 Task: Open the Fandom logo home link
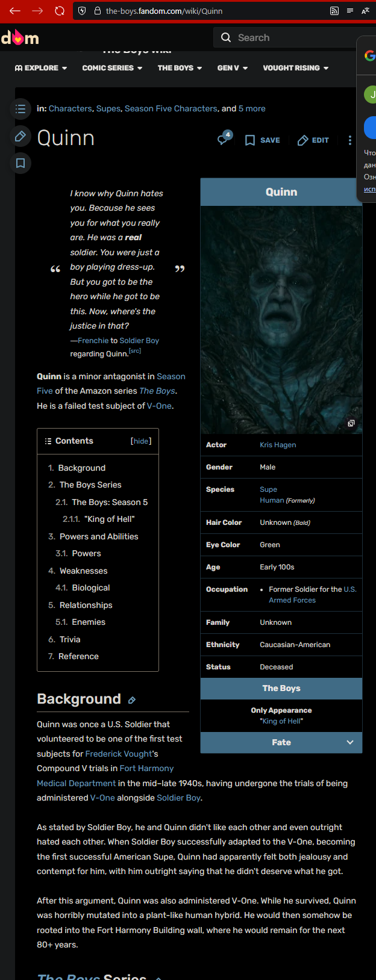pos(20,38)
